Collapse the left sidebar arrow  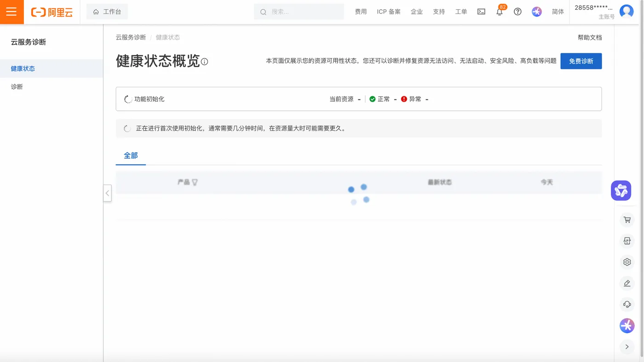pyautogui.click(x=107, y=193)
